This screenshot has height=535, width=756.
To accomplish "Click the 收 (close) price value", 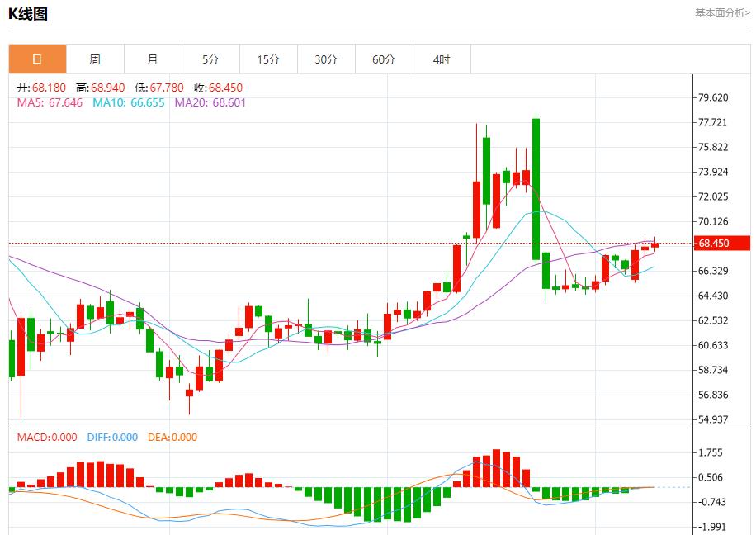I will tap(226, 86).
